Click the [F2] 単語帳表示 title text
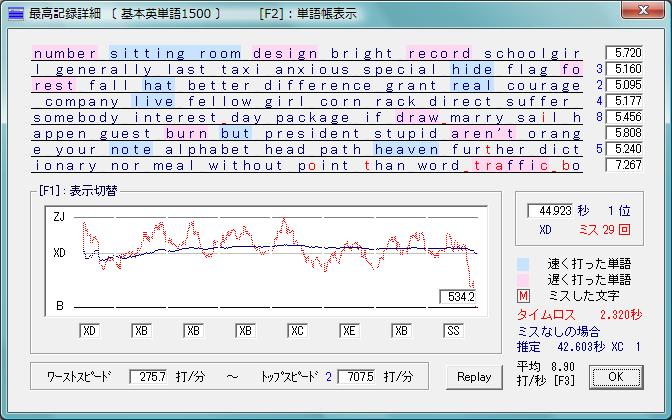 (307, 13)
